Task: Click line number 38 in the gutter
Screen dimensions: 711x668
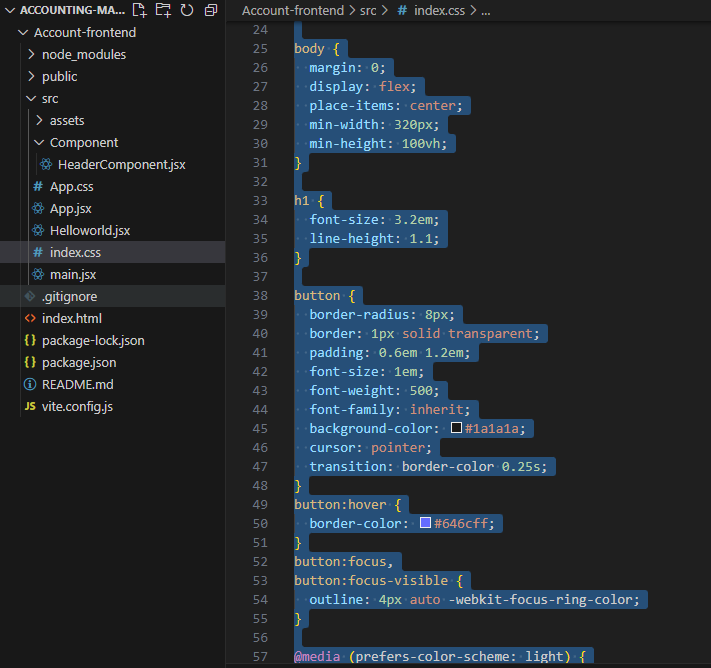Action: tap(260, 296)
